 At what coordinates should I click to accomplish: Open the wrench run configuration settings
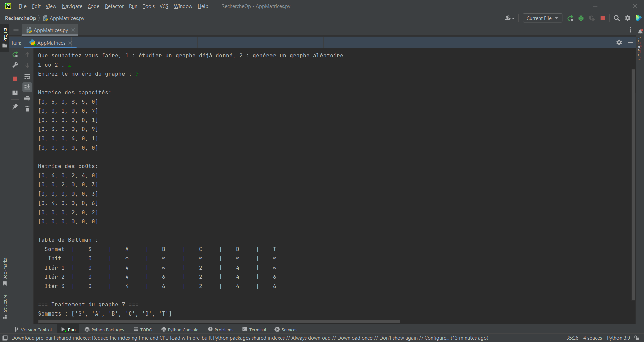15,65
